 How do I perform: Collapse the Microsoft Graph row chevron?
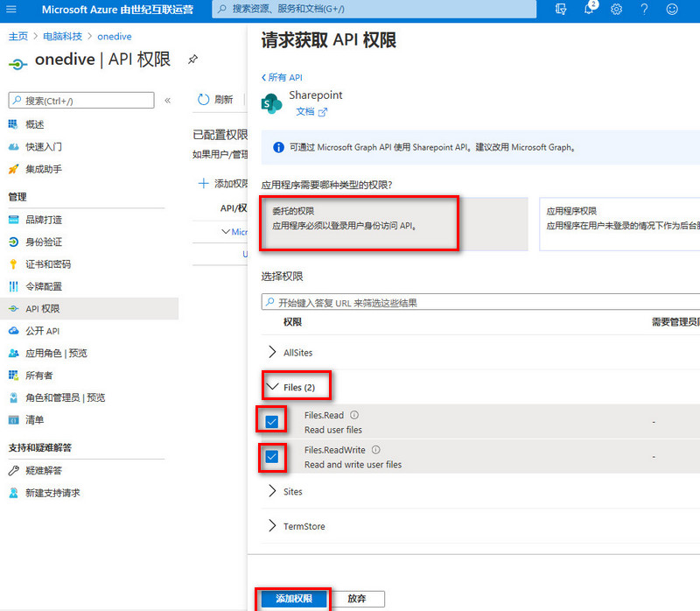(x=226, y=231)
